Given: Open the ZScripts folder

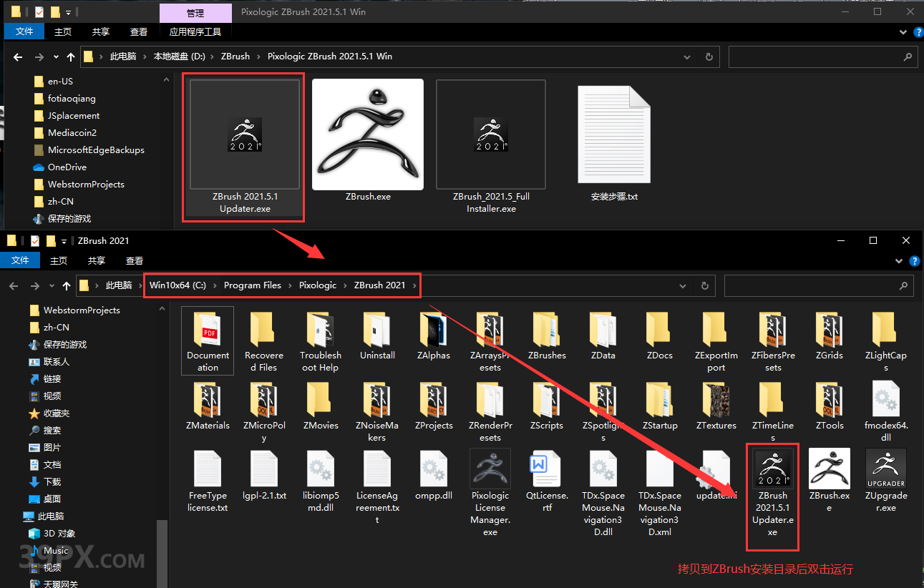Looking at the screenshot, I should click(x=547, y=406).
